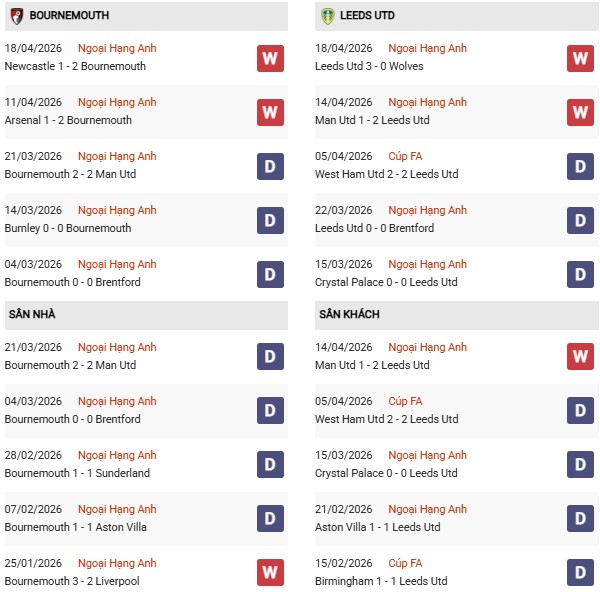600x592 pixels.
Task: Click D badge for Birmingham 1 - 1 Leeds Utd
Action: (x=581, y=573)
